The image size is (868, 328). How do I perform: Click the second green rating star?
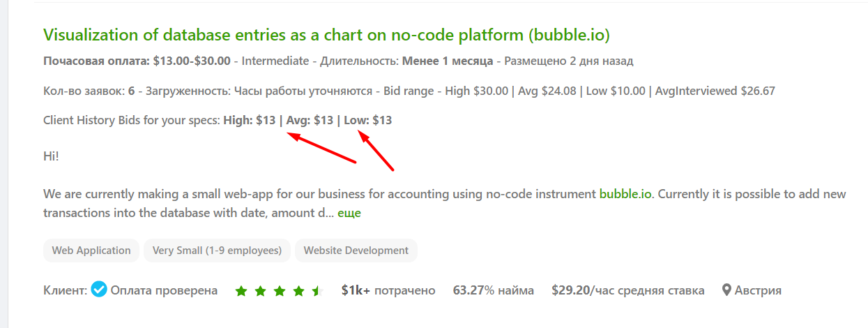coord(261,291)
